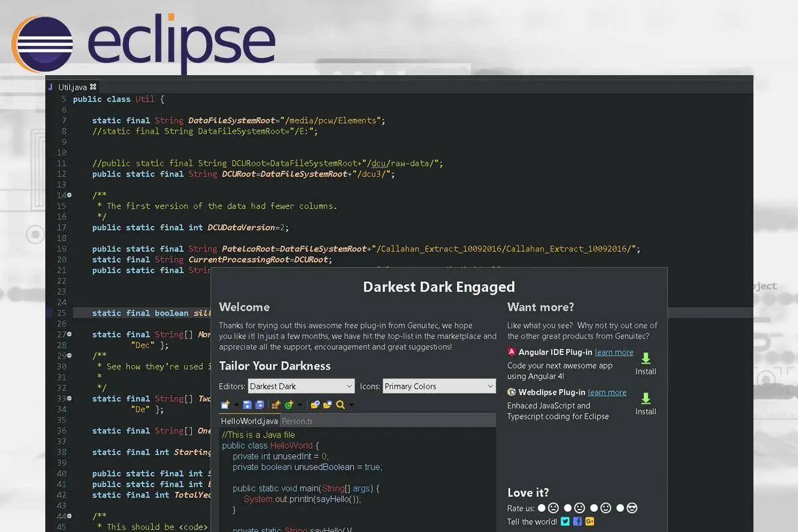
Task: Click the Open Type folder icon
Action: [x=315, y=404]
